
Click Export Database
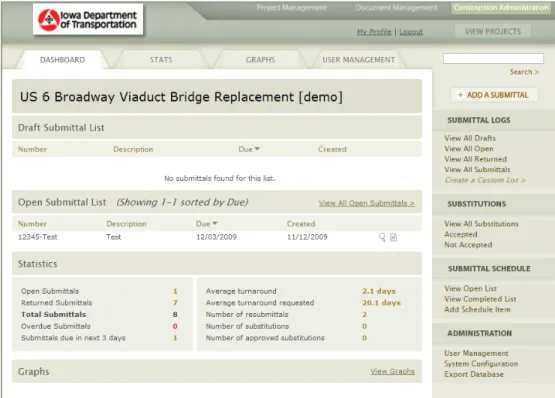click(x=474, y=374)
